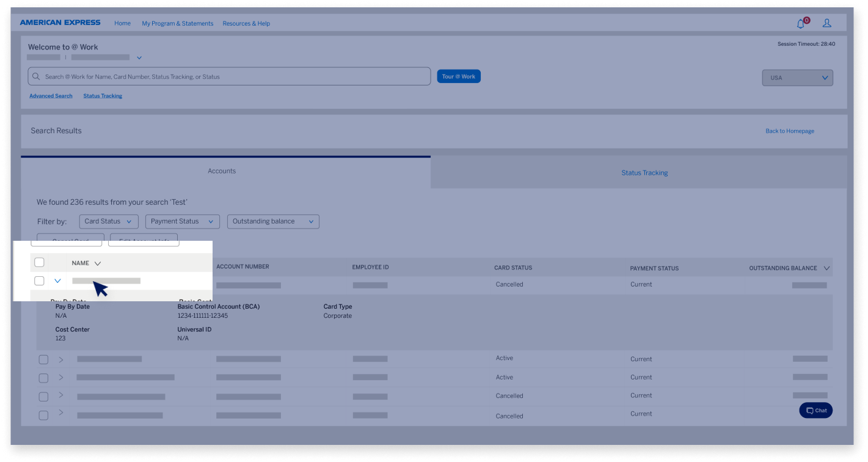Click the magnifying glass search icon

(36, 76)
